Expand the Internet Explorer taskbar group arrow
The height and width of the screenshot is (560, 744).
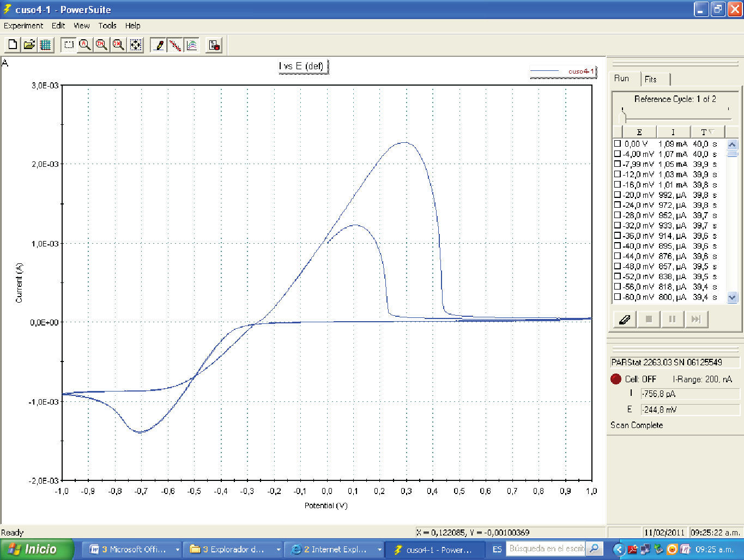pyautogui.click(x=379, y=550)
